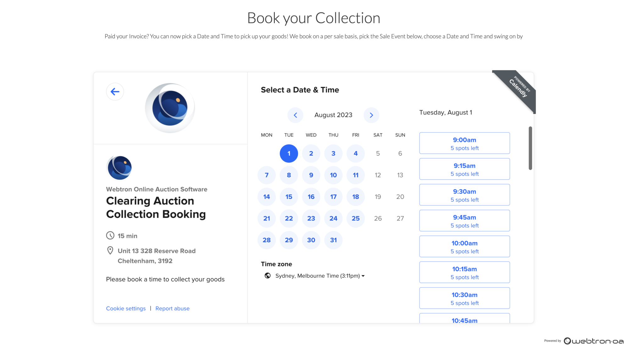
Task: Click the globe icon in the Time zone section
Action: coord(267,275)
